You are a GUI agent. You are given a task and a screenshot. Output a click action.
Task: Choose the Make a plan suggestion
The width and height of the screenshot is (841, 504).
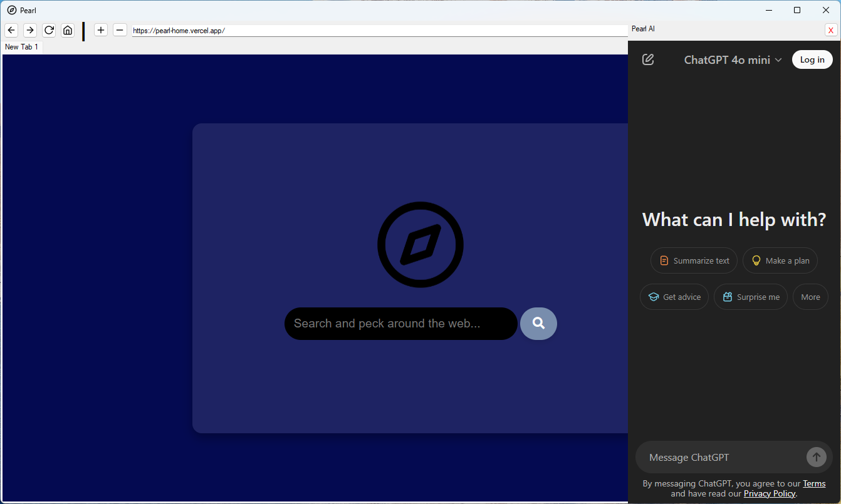780,260
